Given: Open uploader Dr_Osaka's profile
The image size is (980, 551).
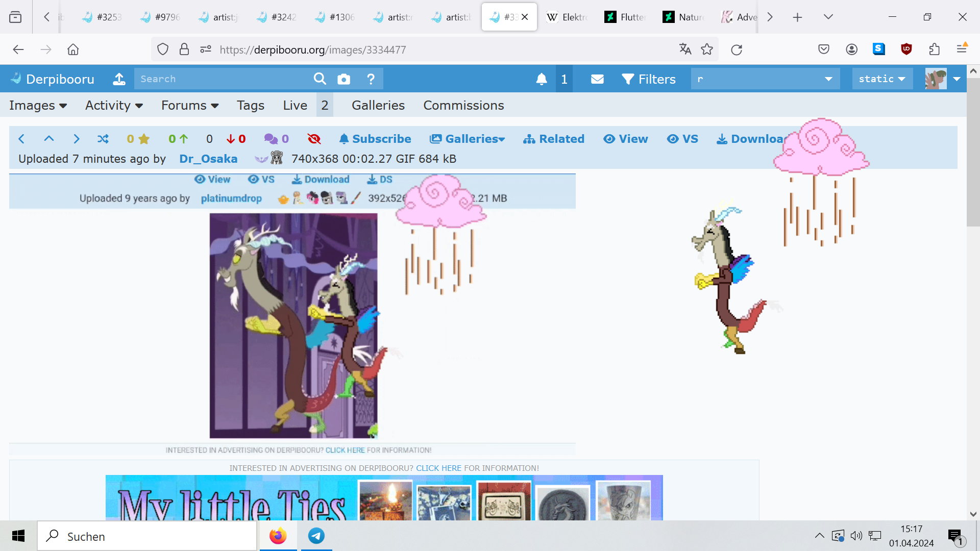Looking at the screenshot, I should pos(208,159).
